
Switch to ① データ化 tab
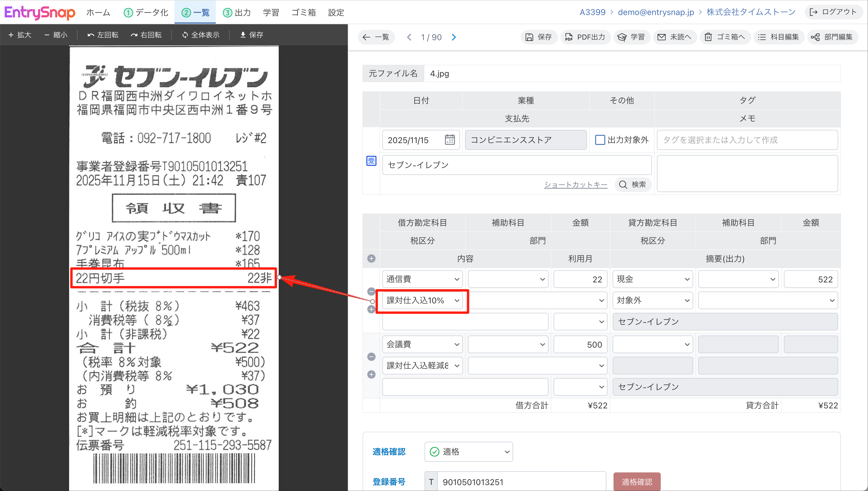(x=146, y=12)
